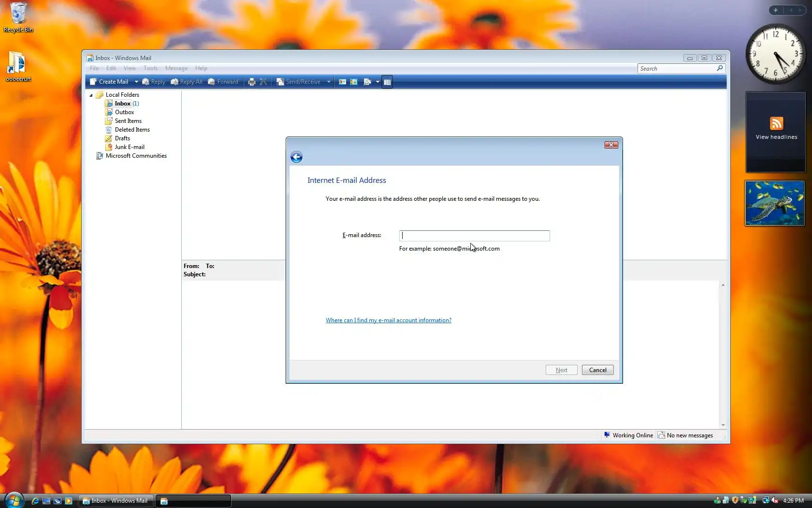Click the search magnifier icon

point(720,68)
